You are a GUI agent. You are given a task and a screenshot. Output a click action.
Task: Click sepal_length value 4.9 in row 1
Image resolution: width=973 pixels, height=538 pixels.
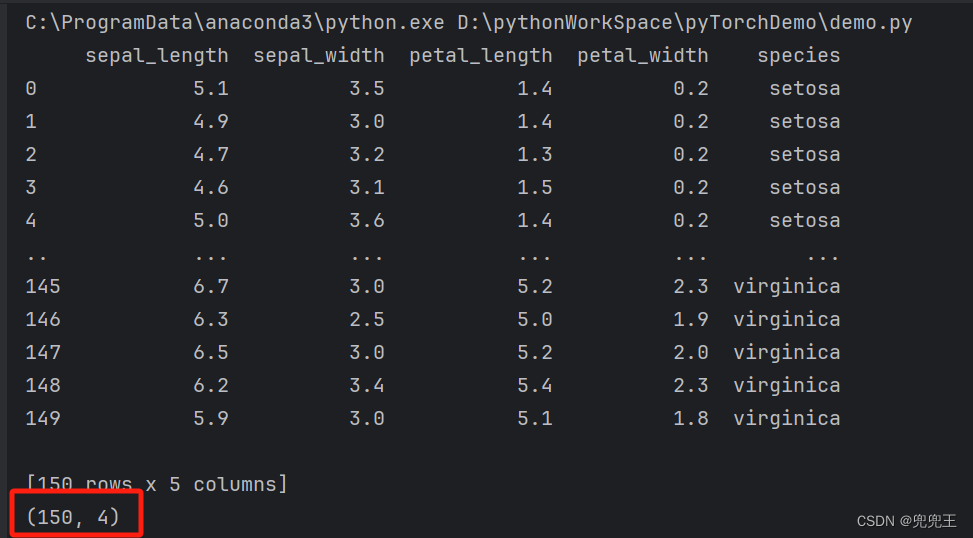click(211, 122)
